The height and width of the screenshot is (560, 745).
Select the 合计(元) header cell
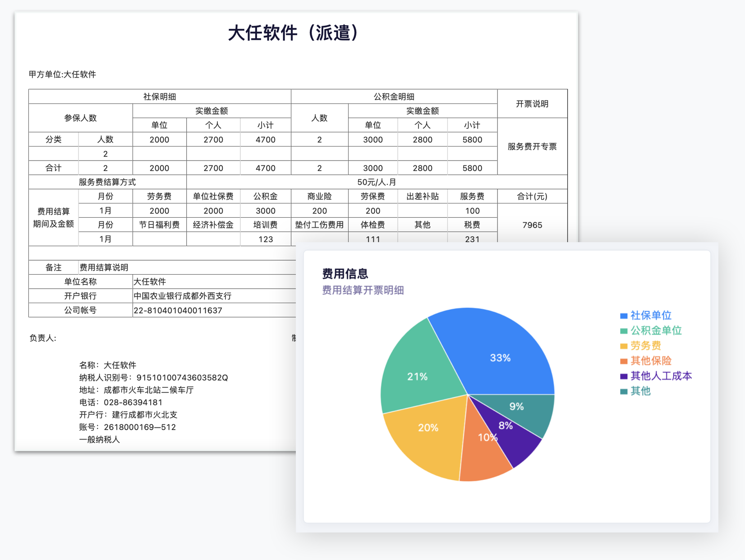532,196
